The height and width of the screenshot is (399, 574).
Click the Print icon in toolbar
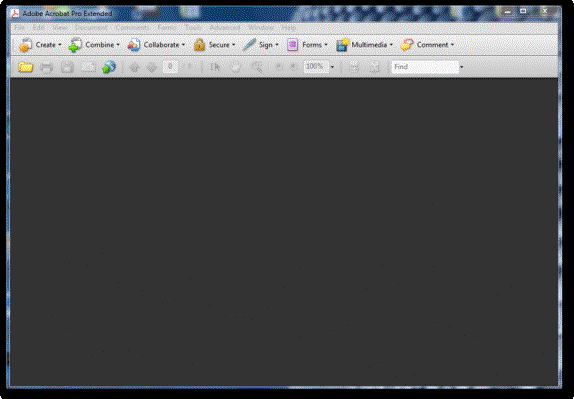point(46,67)
